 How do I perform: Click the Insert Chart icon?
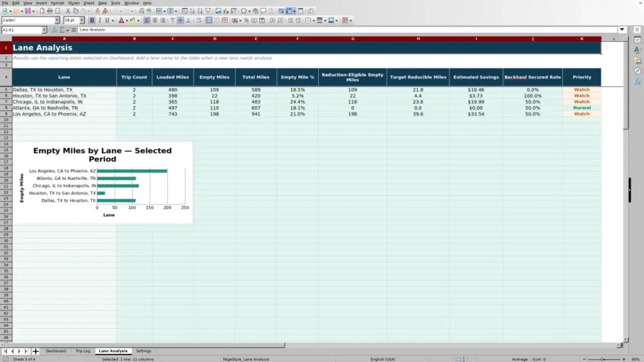[226, 11]
